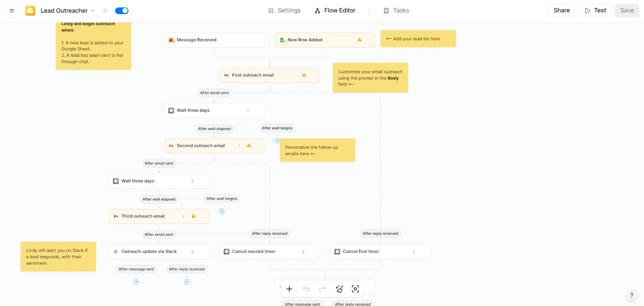This screenshot has width=644, height=306.
Task: Select the Add your lead list here note
Action: [418, 39]
